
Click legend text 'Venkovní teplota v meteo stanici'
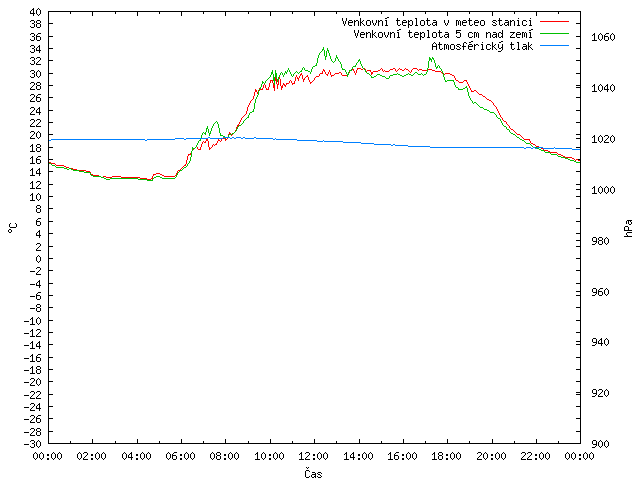click(x=437, y=22)
